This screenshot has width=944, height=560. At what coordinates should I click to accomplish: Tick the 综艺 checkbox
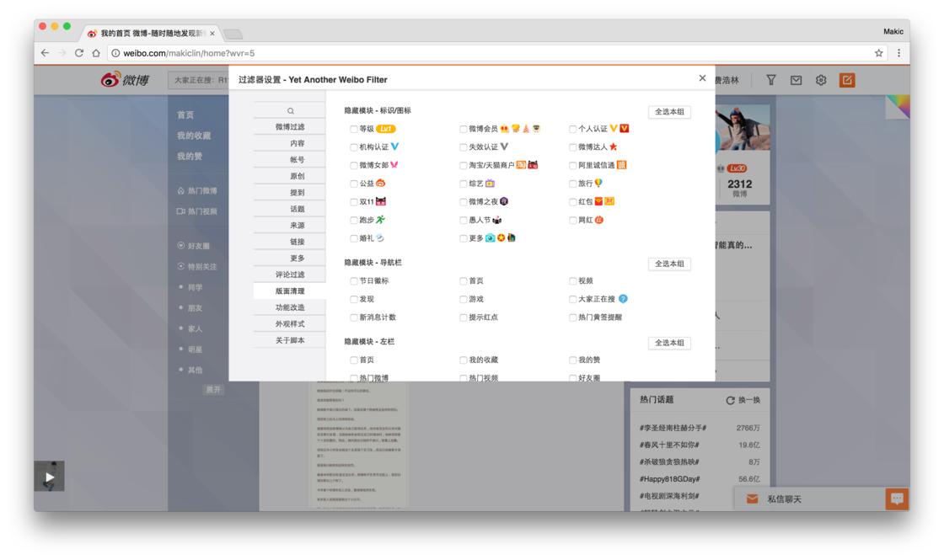(x=464, y=184)
